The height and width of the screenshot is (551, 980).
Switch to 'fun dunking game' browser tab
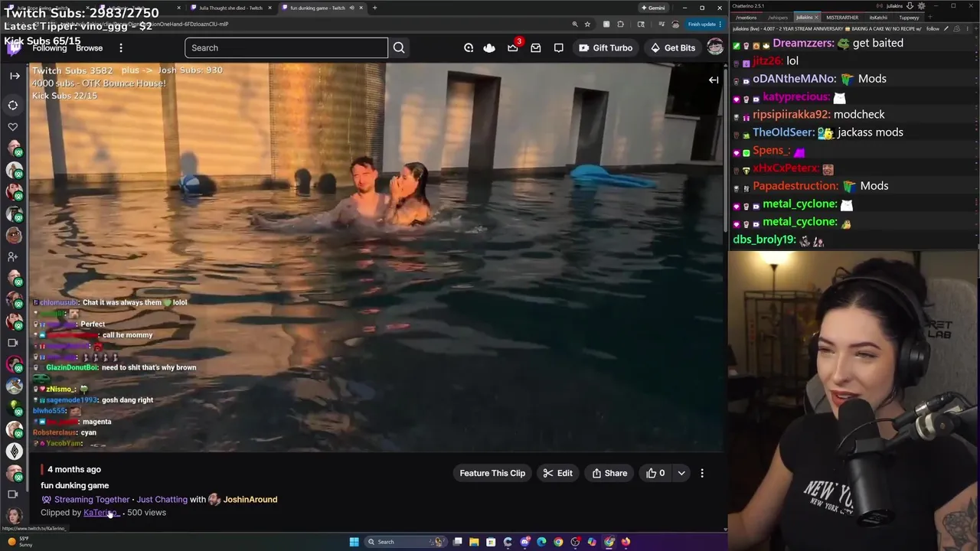tap(322, 8)
